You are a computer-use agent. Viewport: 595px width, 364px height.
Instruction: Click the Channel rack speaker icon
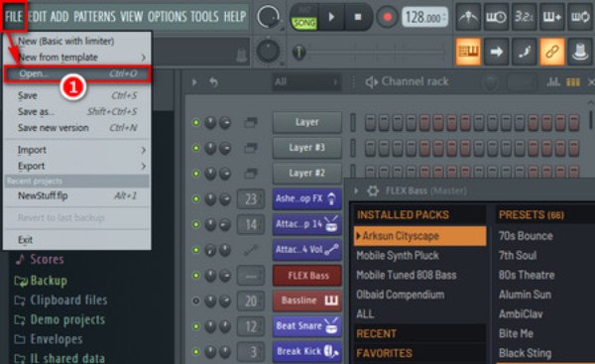pyautogui.click(x=371, y=82)
